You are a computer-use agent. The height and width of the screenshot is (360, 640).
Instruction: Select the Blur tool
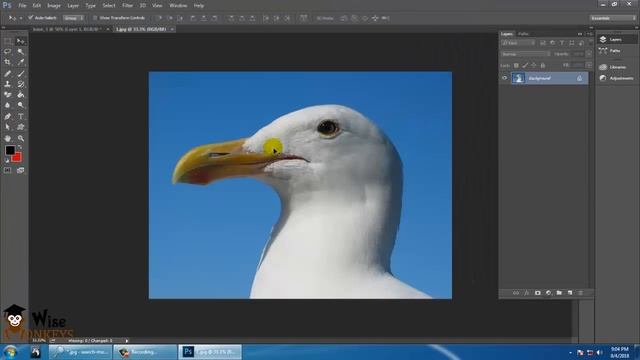click(x=8, y=105)
